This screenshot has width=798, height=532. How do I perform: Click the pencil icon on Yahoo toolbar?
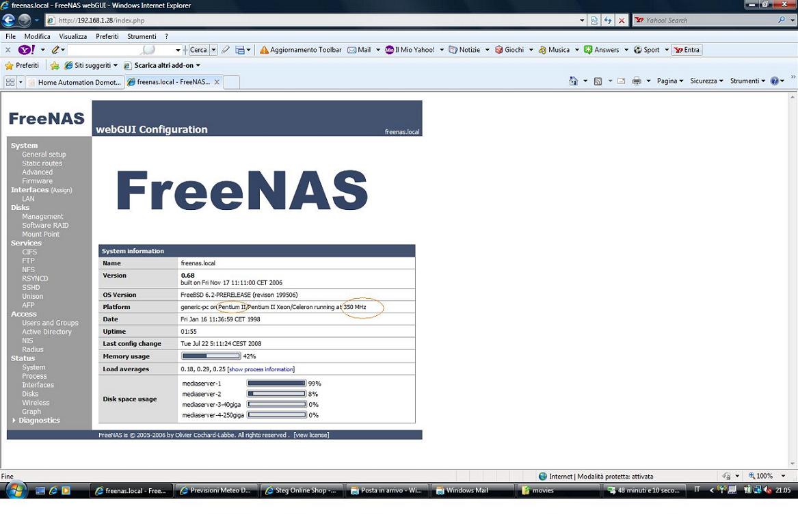click(55, 50)
